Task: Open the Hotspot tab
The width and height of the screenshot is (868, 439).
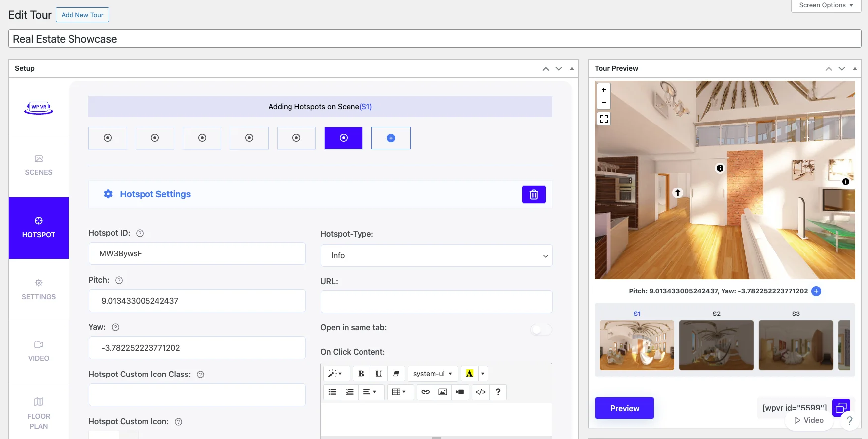Action: 39,228
